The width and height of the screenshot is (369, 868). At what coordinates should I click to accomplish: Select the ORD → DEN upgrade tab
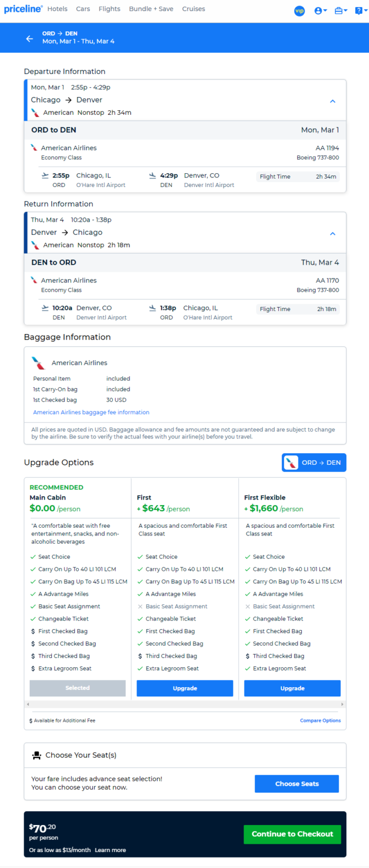click(x=314, y=463)
